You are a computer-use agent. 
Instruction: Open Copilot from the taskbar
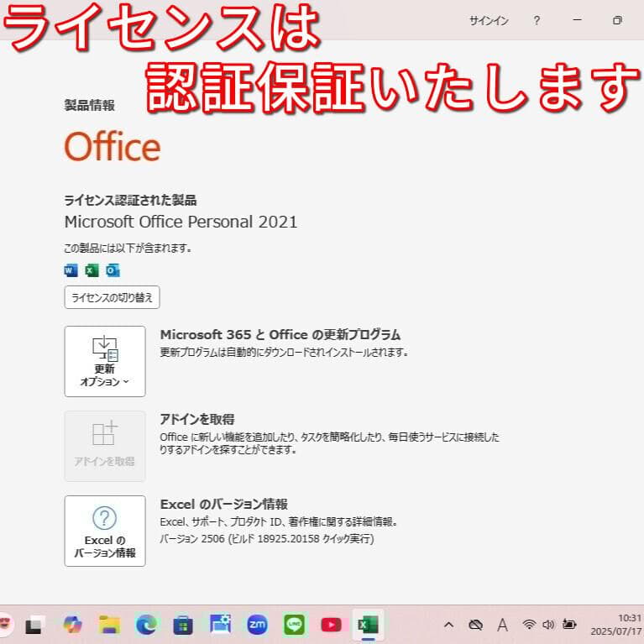(x=73, y=625)
